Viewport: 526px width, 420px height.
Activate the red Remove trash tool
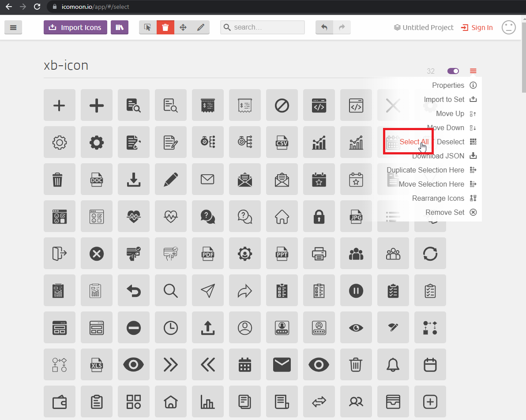(x=165, y=27)
